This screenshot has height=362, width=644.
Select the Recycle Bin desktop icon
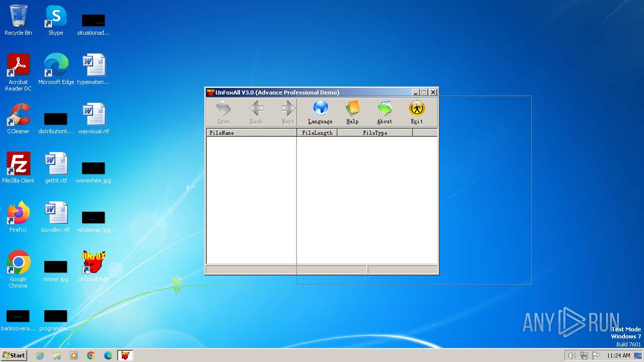[18, 20]
